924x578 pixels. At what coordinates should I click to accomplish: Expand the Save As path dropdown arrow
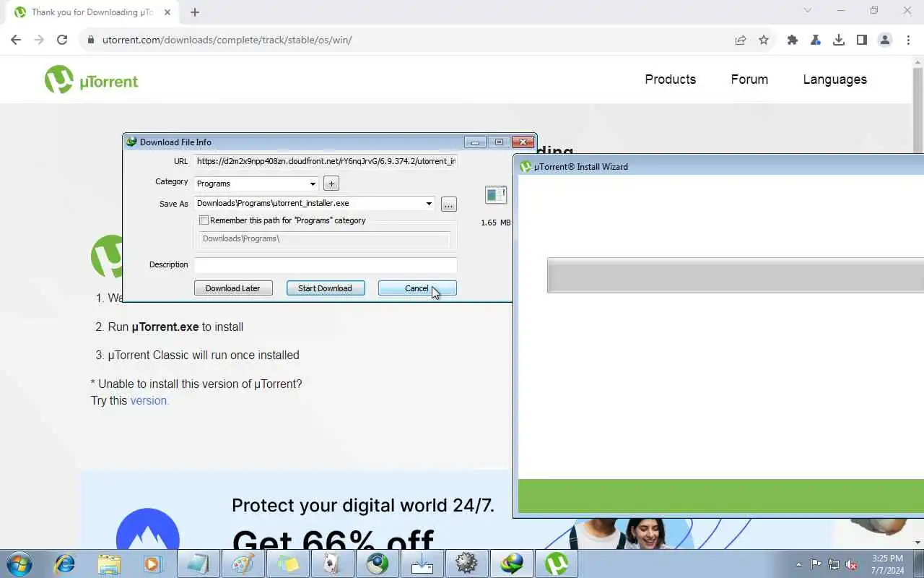tap(429, 204)
